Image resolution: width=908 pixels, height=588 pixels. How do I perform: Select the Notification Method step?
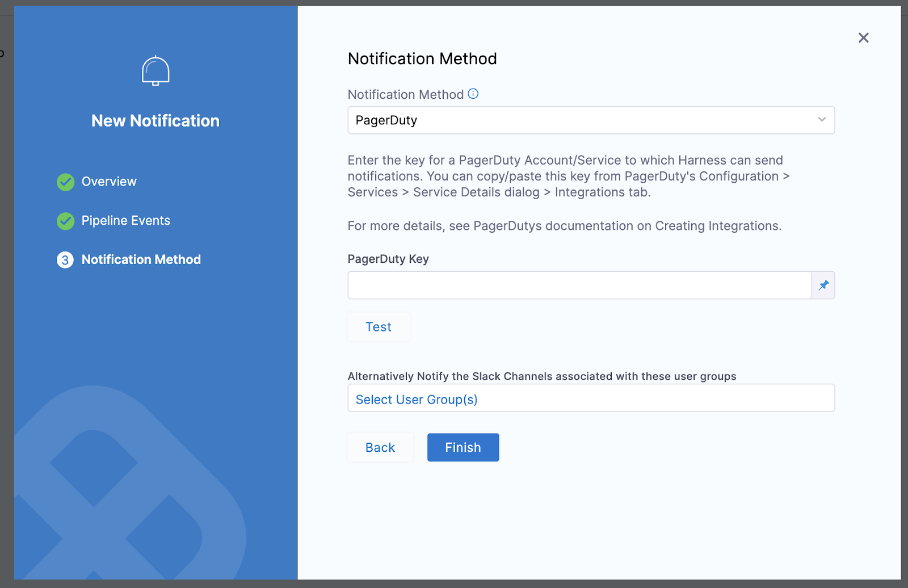pyautogui.click(x=141, y=259)
